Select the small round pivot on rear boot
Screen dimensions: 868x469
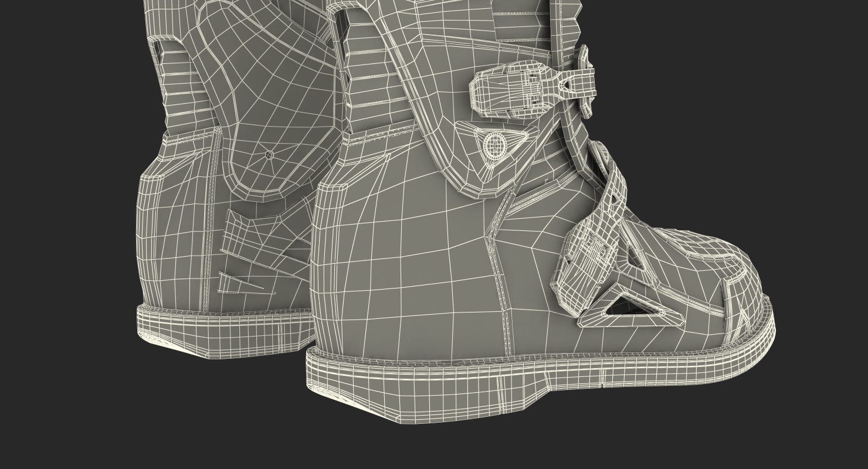[x=269, y=155]
